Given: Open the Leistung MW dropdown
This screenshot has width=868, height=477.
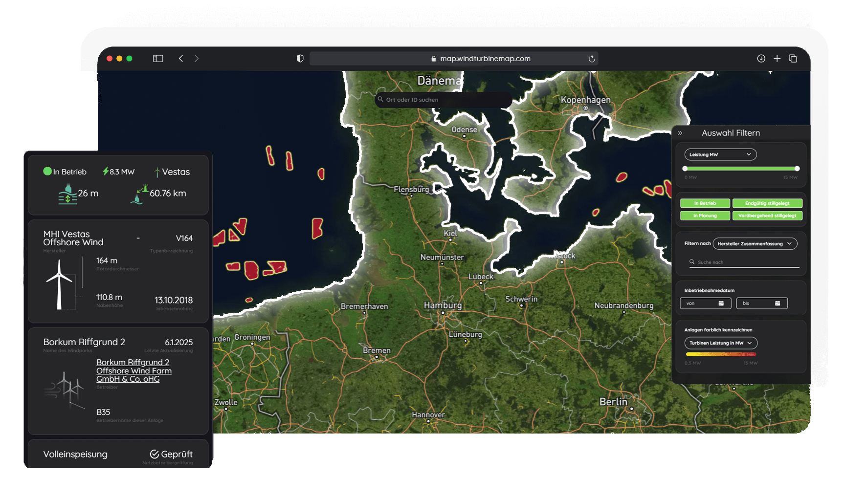Looking at the screenshot, I should 720,154.
